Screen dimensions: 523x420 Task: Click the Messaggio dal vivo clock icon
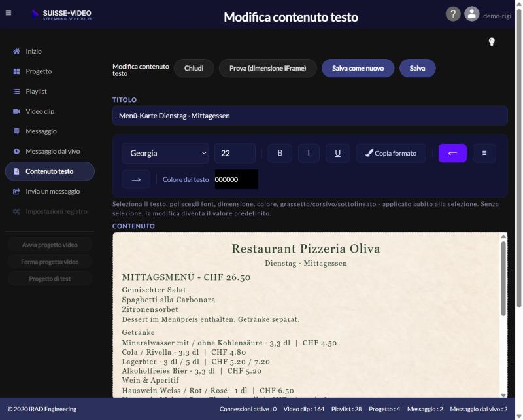16,151
